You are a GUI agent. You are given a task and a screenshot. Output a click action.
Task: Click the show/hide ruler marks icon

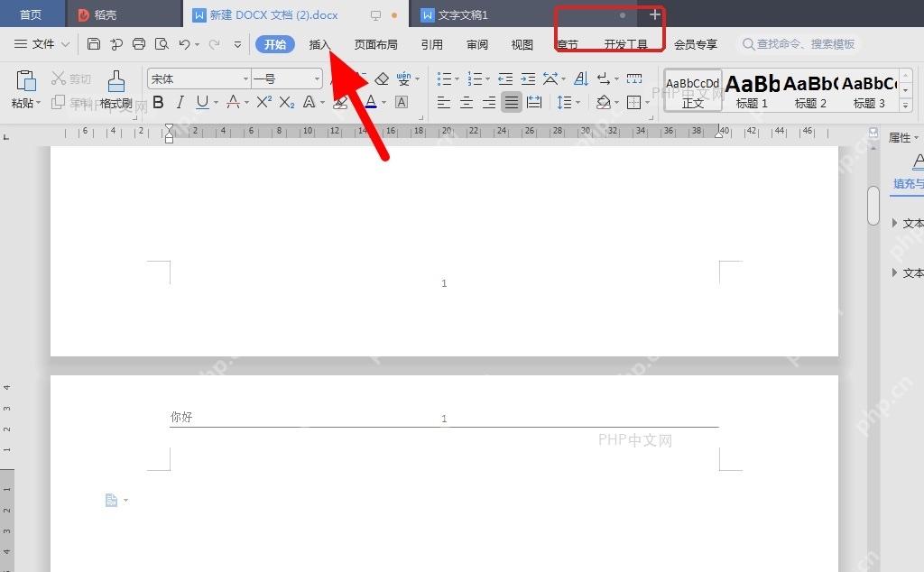[x=634, y=78]
